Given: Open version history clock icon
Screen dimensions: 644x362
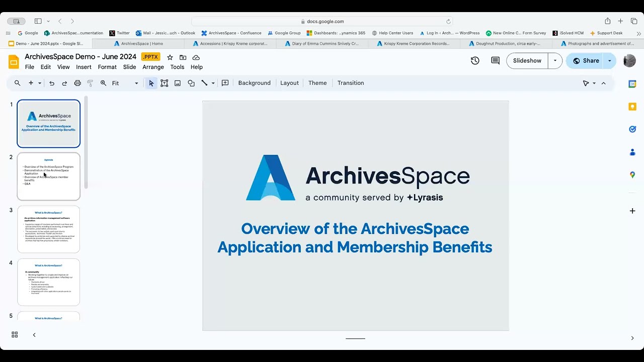Looking at the screenshot, I should point(475,61).
